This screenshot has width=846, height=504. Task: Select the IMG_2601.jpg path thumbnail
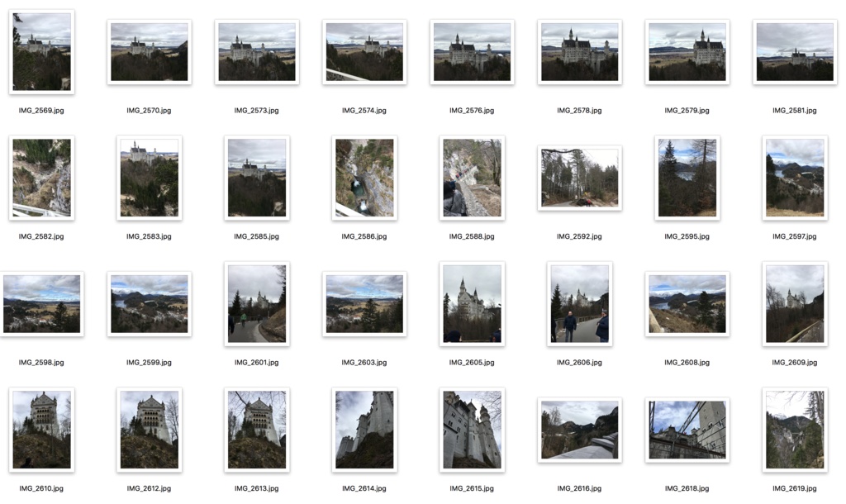point(257,304)
